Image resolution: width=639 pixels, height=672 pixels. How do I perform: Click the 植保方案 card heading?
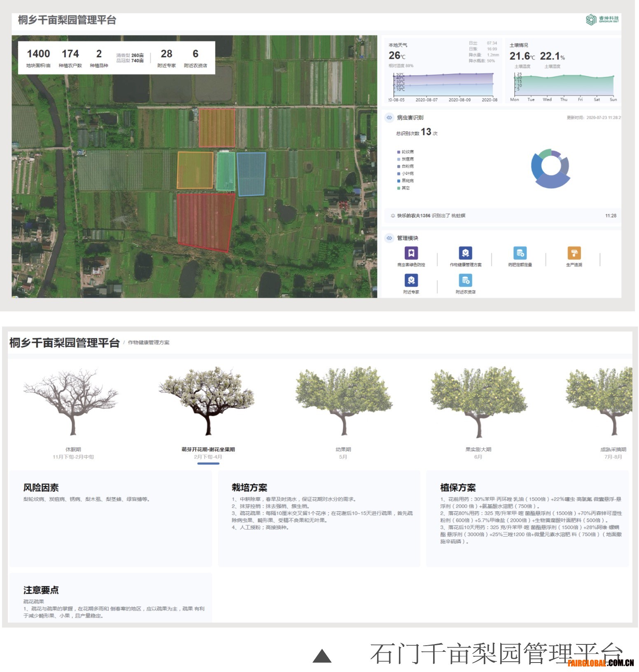pyautogui.click(x=458, y=488)
